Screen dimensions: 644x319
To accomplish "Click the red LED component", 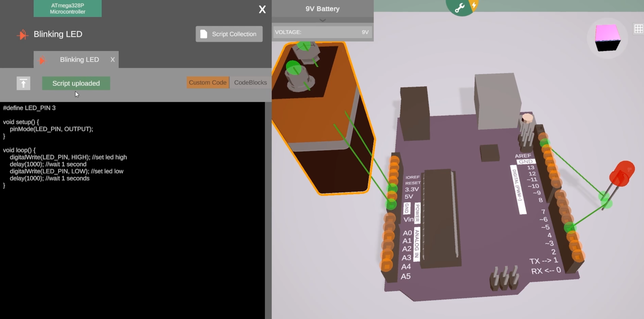I will [622, 173].
